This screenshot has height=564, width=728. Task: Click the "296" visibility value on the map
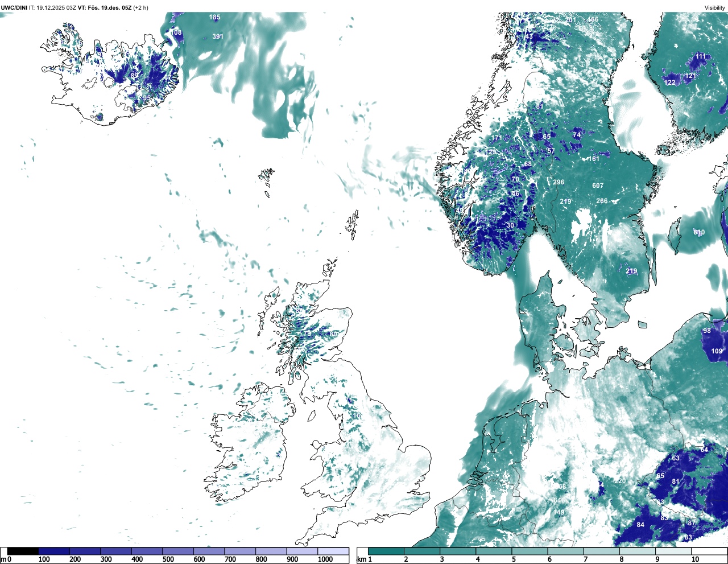point(559,182)
